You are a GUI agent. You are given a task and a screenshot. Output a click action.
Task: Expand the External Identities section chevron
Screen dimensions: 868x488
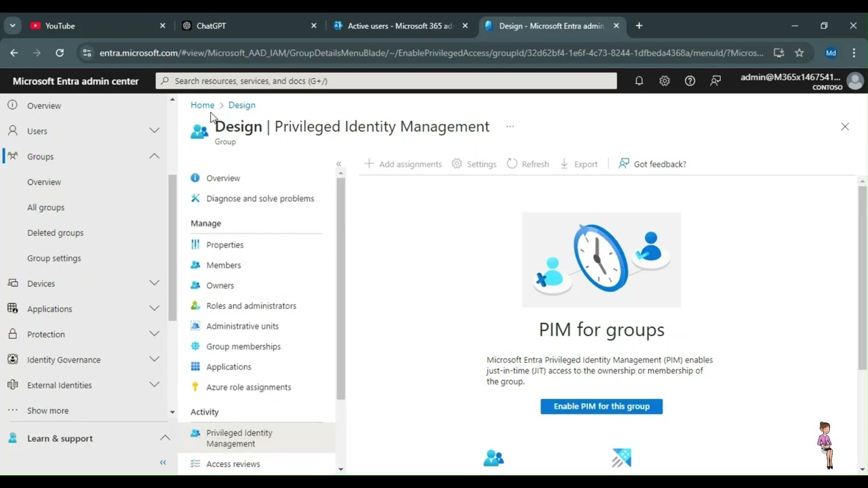[155, 384]
